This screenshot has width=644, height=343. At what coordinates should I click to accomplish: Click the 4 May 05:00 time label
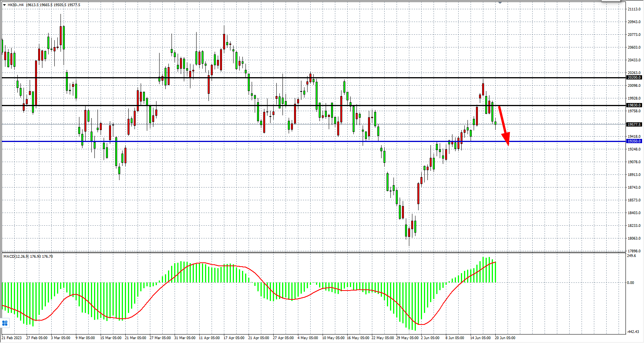pyautogui.click(x=308, y=338)
